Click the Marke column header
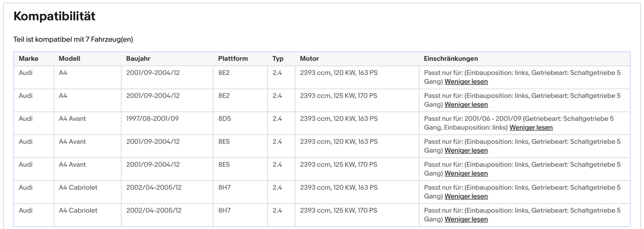The height and width of the screenshot is (229, 644). click(28, 59)
